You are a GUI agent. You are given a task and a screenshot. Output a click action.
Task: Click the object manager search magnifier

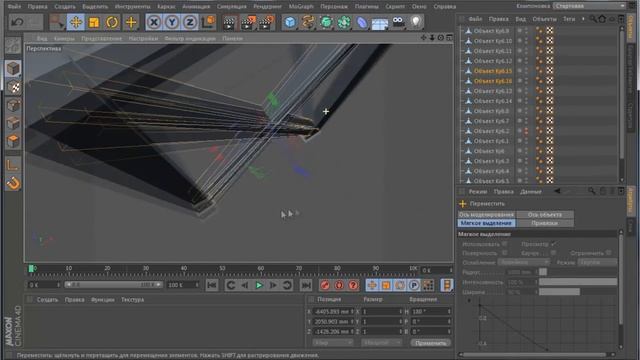point(593,19)
